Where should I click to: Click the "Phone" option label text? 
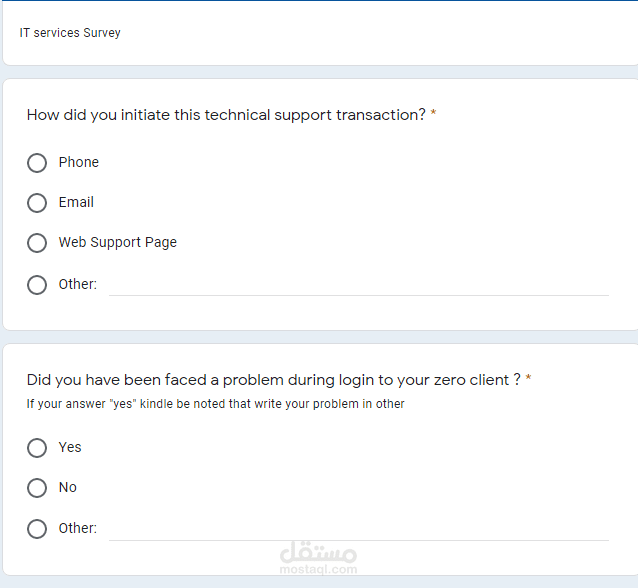[78, 162]
